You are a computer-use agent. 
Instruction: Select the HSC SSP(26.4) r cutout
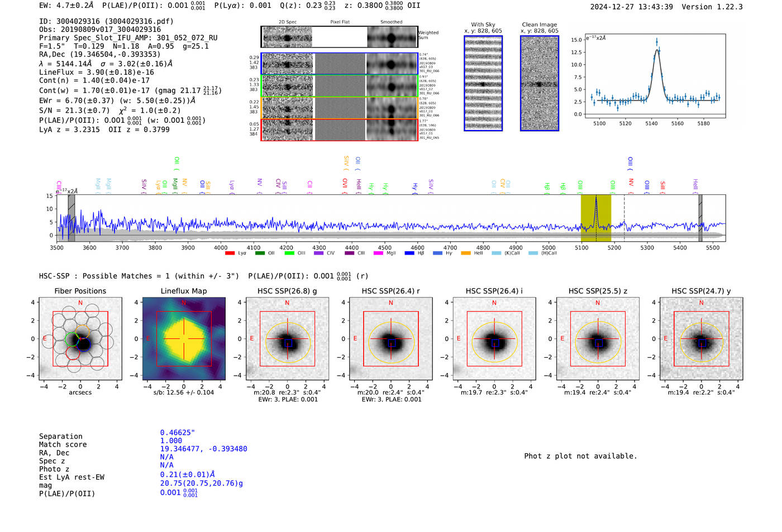(x=391, y=339)
